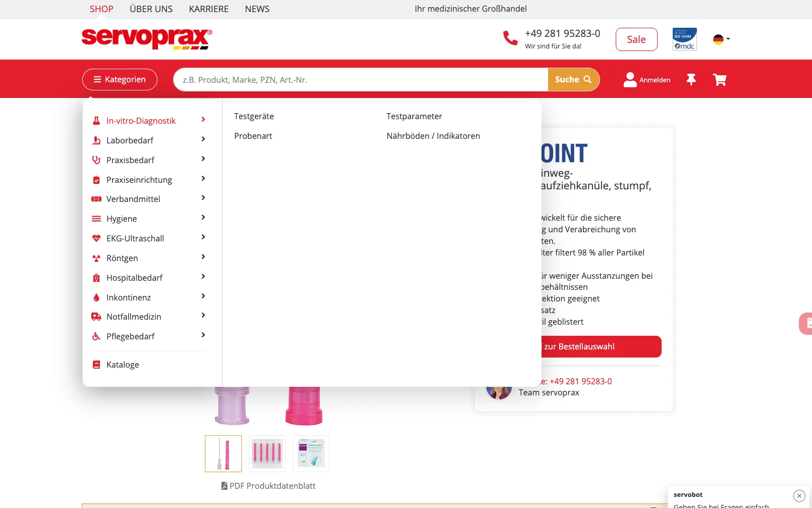The image size is (812, 508).
Task: Expand the Praxiseinrichtung submenu chevron
Action: point(203,179)
